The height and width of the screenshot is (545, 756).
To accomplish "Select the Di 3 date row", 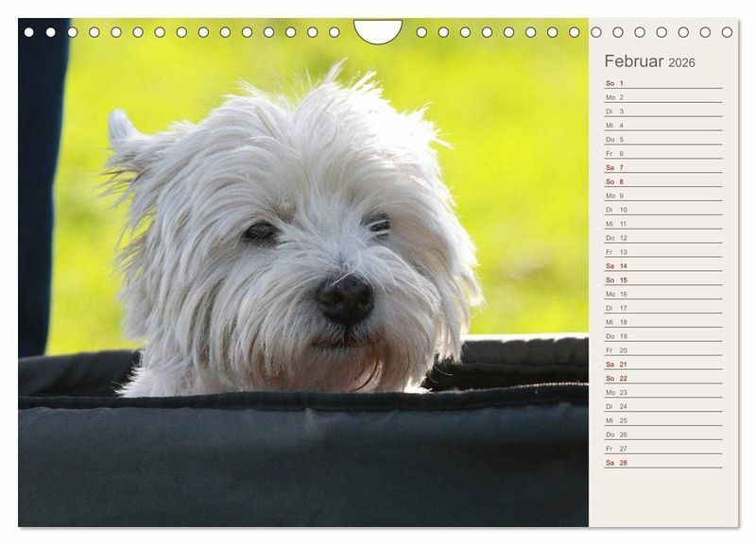I will [x=663, y=111].
